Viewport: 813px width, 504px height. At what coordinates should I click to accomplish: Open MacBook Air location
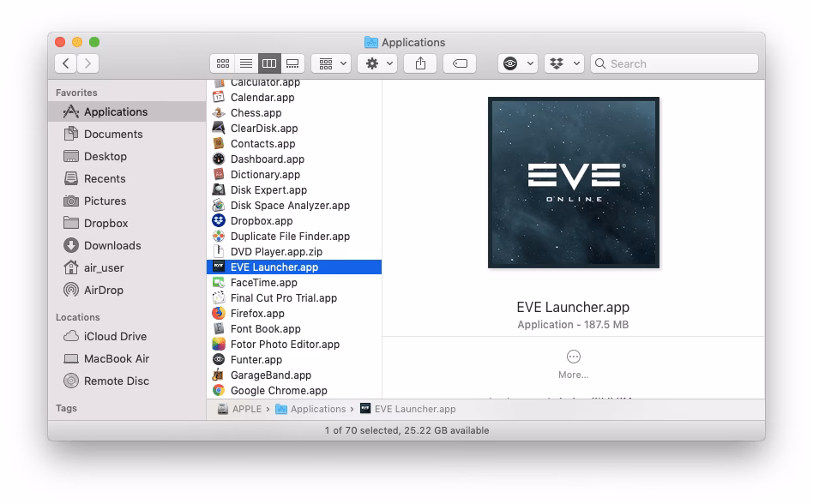pyautogui.click(x=127, y=358)
